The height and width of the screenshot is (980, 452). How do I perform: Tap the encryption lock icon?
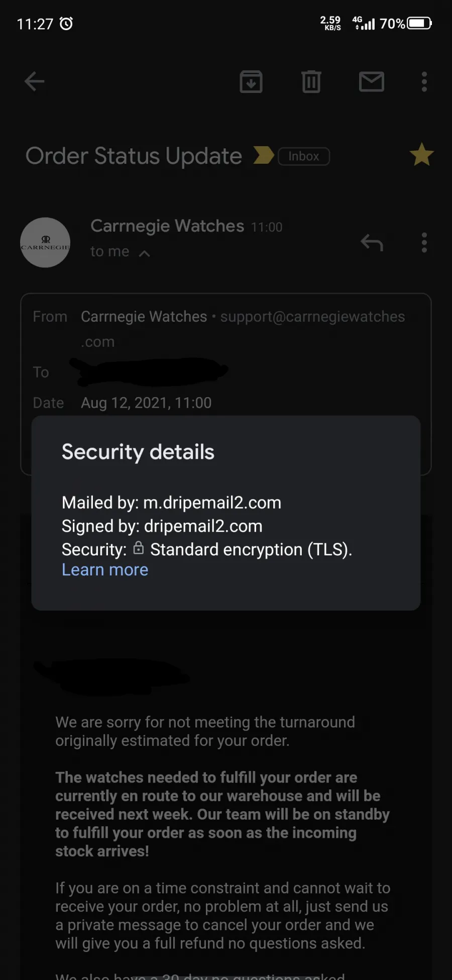click(x=139, y=548)
